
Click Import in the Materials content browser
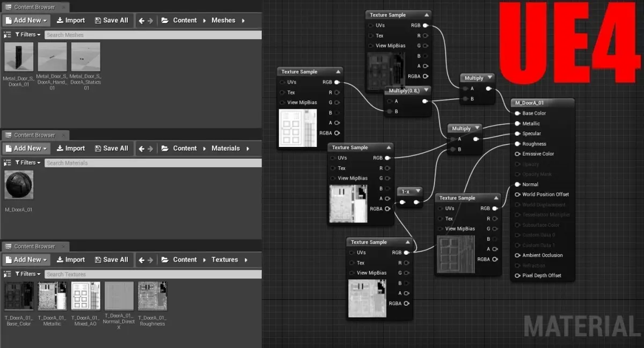(71, 149)
